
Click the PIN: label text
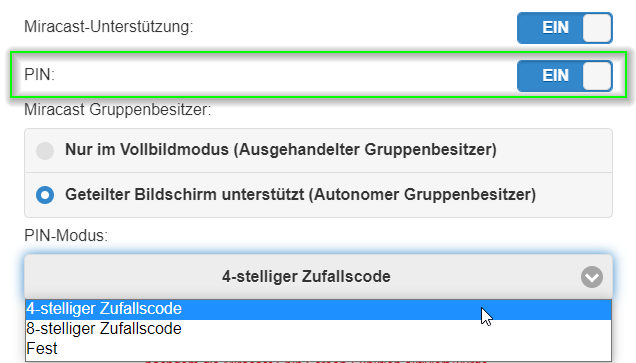39,75
